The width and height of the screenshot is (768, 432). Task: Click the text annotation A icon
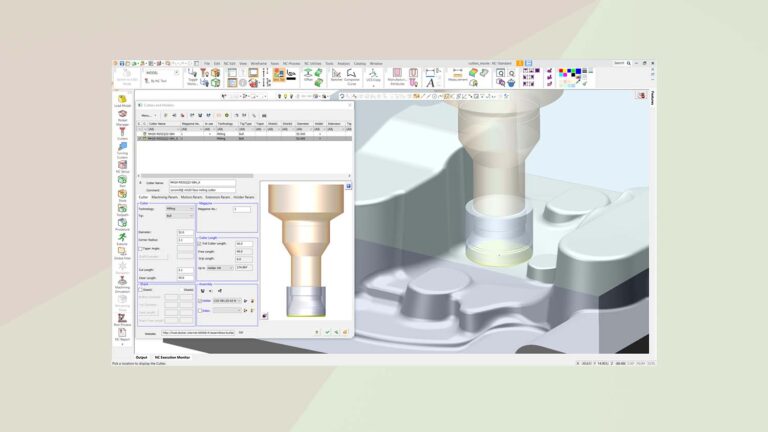pyautogui.click(x=430, y=83)
